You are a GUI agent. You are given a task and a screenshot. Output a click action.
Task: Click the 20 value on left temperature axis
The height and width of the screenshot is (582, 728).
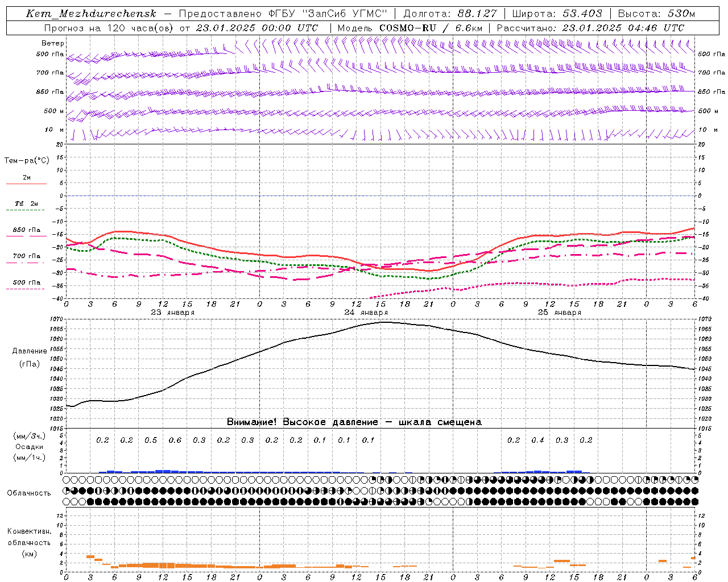click(60, 144)
